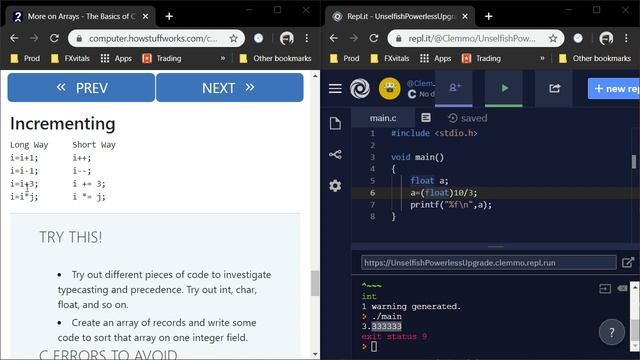This screenshot has height=360, width=640.
Task: Click the extension icon in the howstuffworks window toolbar
Action: tap(258, 38)
